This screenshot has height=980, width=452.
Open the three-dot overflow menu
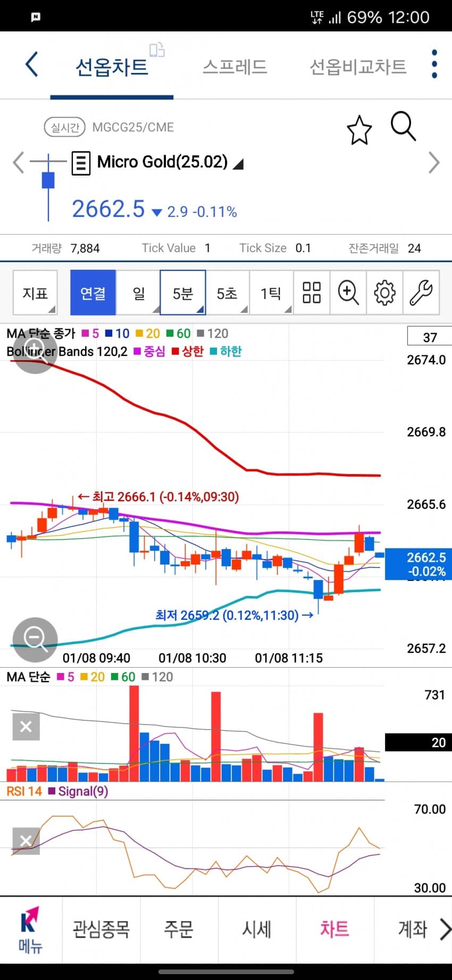tap(434, 64)
